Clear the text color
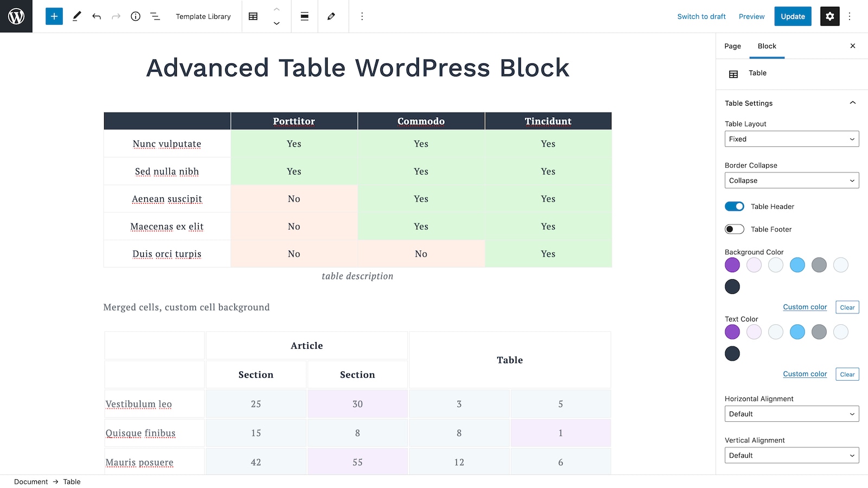Image resolution: width=868 pixels, height=488 pixels. coord(847,374)
